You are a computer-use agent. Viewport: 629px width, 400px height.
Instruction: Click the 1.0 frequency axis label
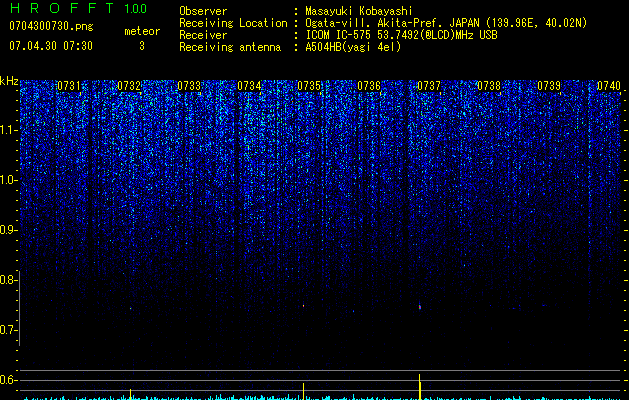9,180
